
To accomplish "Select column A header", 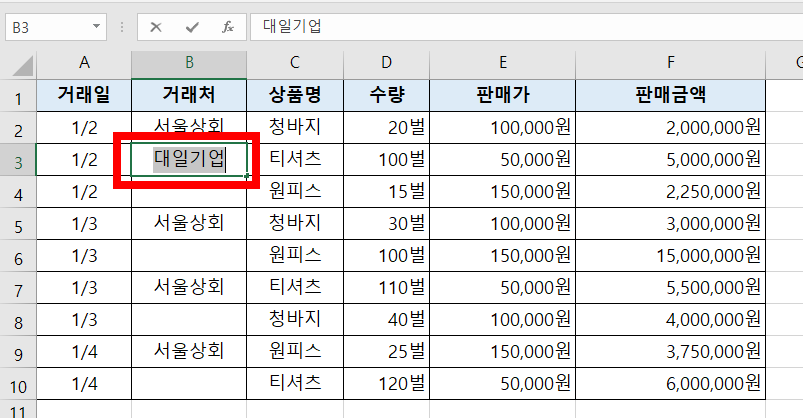I will tap(84, 63).
